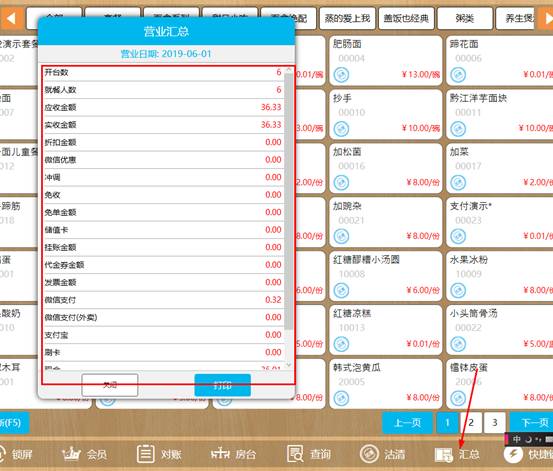Click the round icon on 加菜 card
The image size is (553, 471).
(458, 183)
